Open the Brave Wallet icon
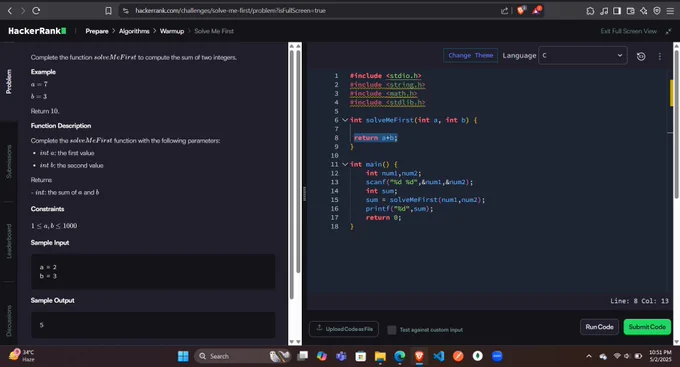Viewport: 680px width, 367px height. 631,11
